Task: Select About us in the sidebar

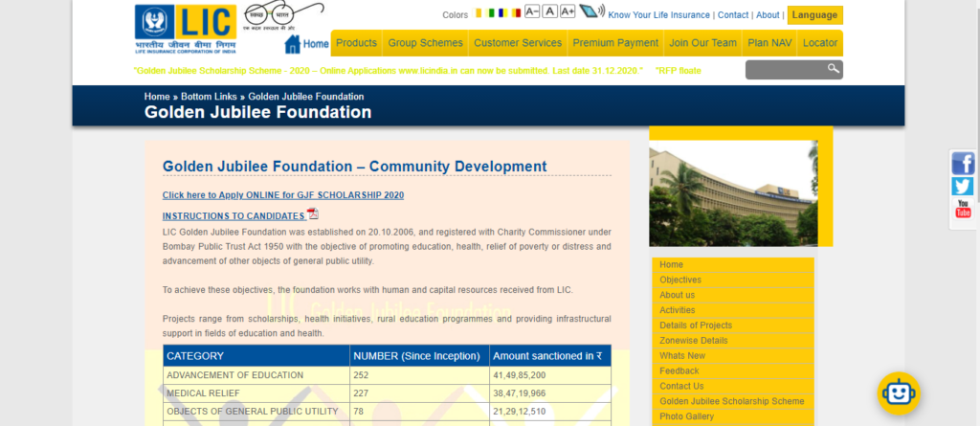Action: (x=733, y=295)
